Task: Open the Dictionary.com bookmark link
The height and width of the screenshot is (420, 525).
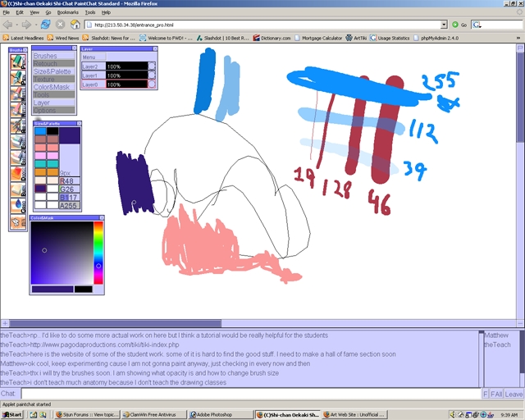Action: coord(272,38)
